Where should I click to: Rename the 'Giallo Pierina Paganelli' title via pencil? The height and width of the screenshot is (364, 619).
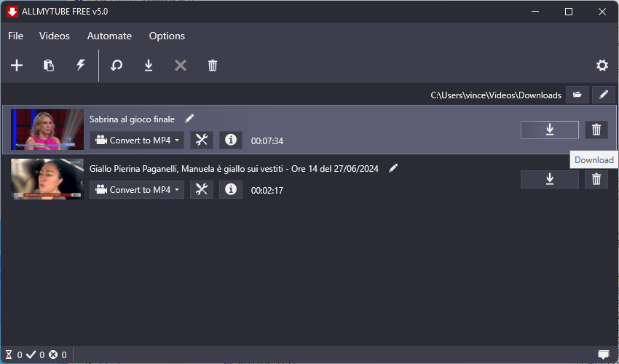click(x=393, y=168)
